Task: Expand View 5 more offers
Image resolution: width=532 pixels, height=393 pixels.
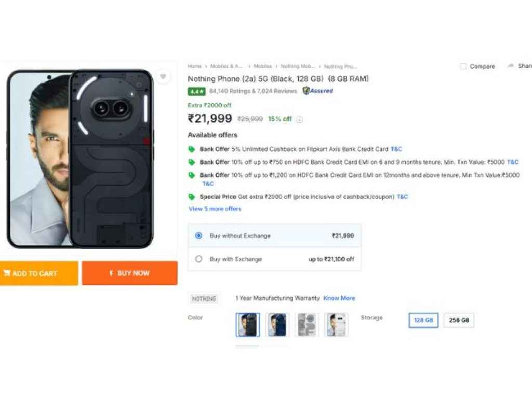Action: pyautogui.click(x=215, y=209)
